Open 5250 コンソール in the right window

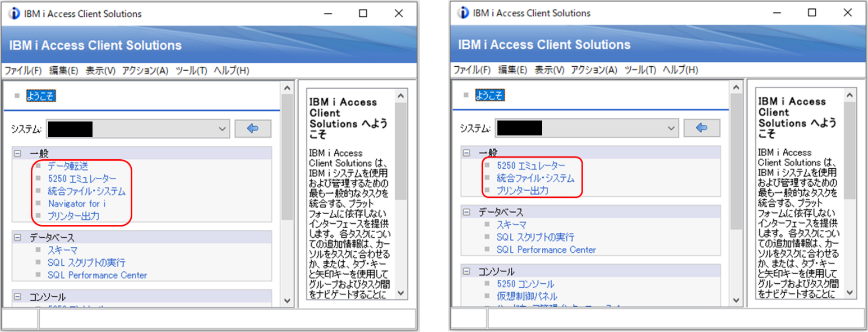point(525,284)
